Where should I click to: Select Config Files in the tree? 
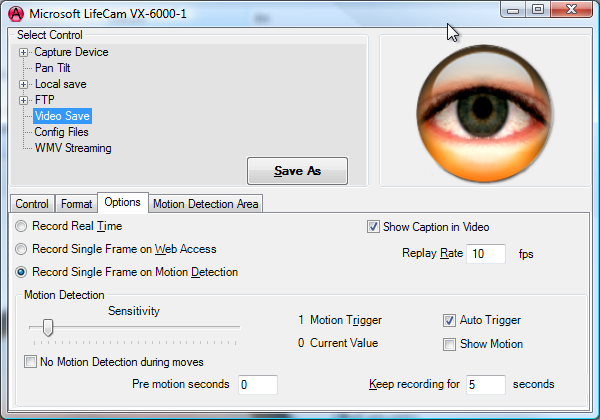61,132
